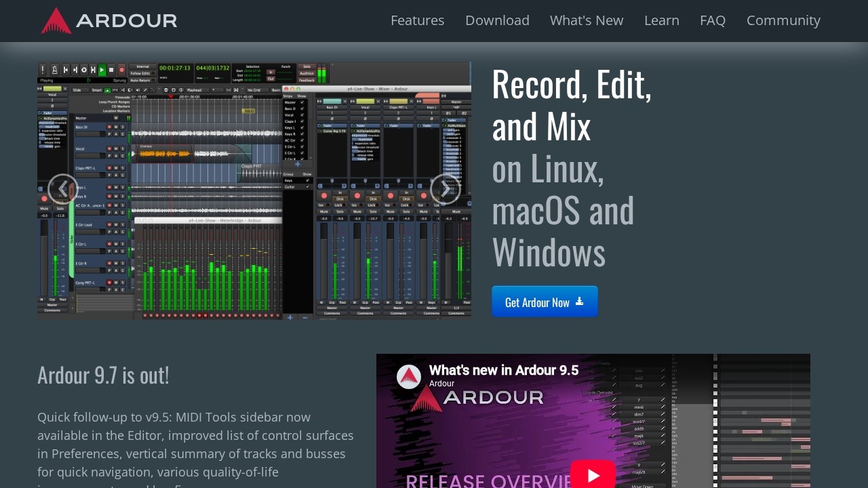Viewport: 868px width, 488px height.
Task: Open the Features page
Action: click(418, 20)
